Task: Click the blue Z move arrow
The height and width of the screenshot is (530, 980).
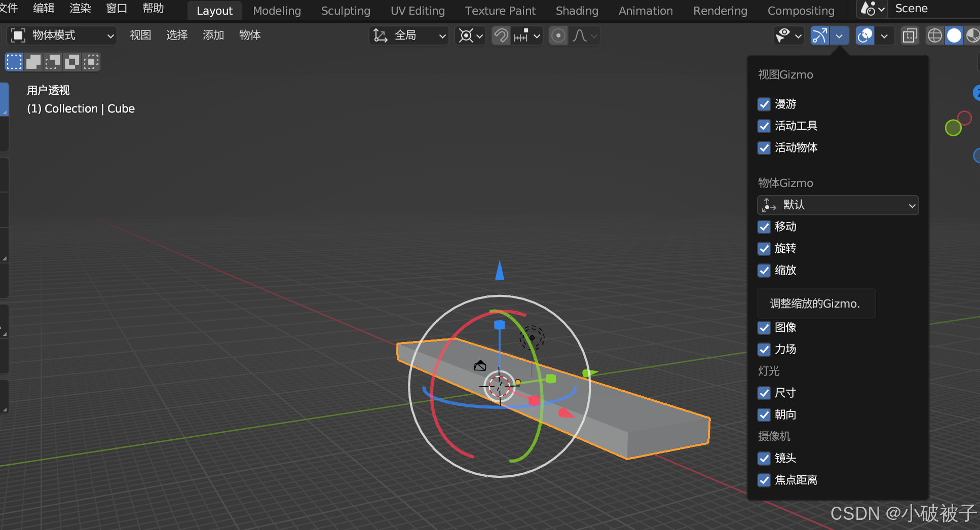Action: click(500, 270)
